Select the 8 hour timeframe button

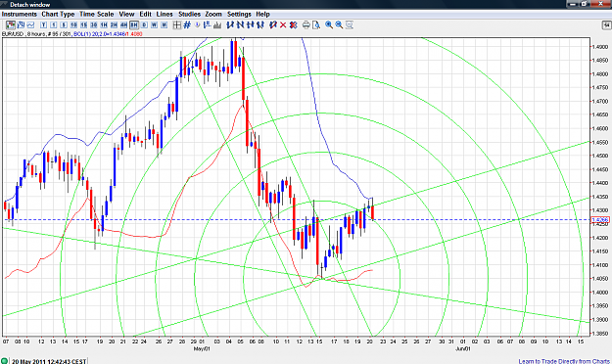pos(134,25)
